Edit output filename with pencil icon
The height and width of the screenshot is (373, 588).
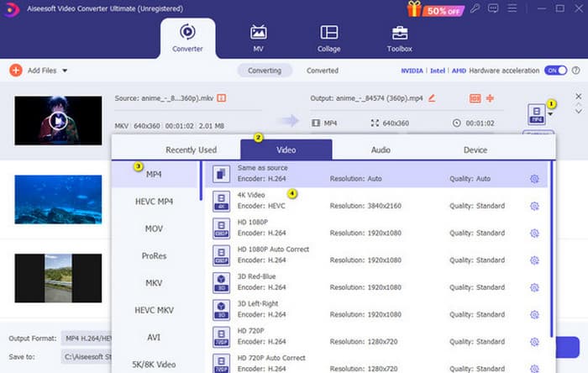[x=432, y=98]
